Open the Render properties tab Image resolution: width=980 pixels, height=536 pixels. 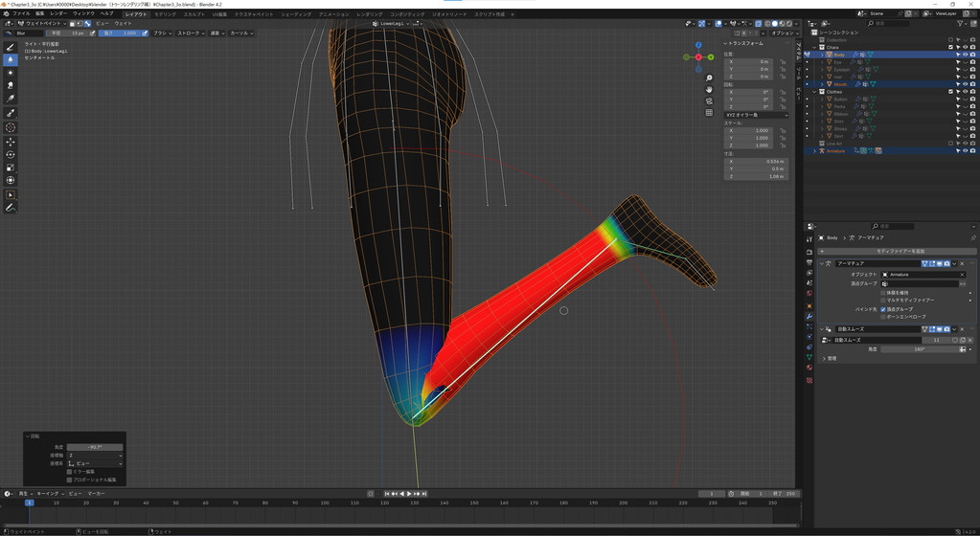coord(809,252)
